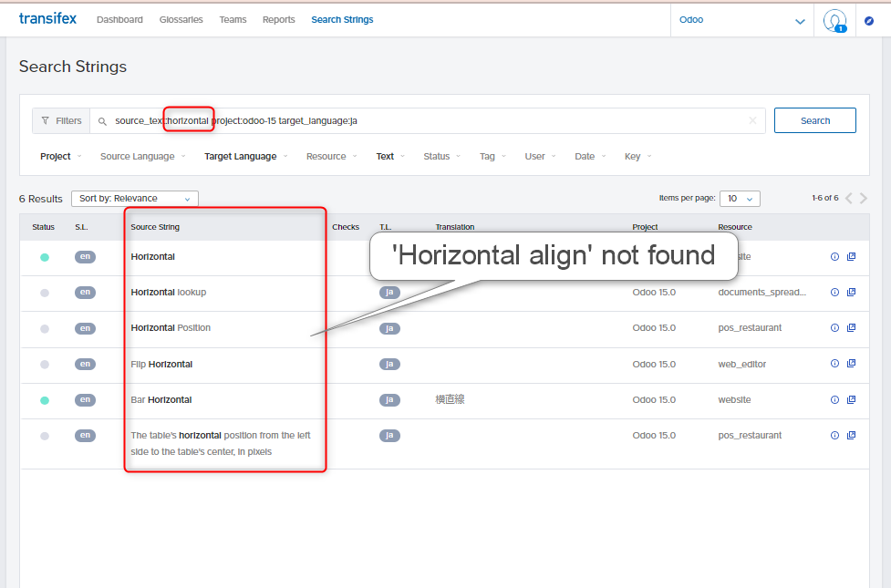This screenshot has width=891, height=588.
Task: Open the table's horizontal position string in editor
Action: coord(851,435)
